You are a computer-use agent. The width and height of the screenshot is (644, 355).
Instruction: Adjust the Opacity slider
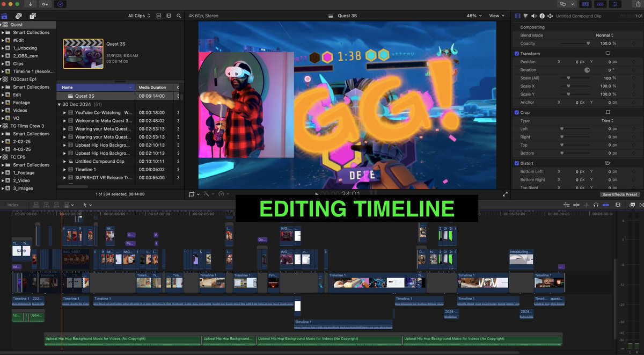[575, 44]
